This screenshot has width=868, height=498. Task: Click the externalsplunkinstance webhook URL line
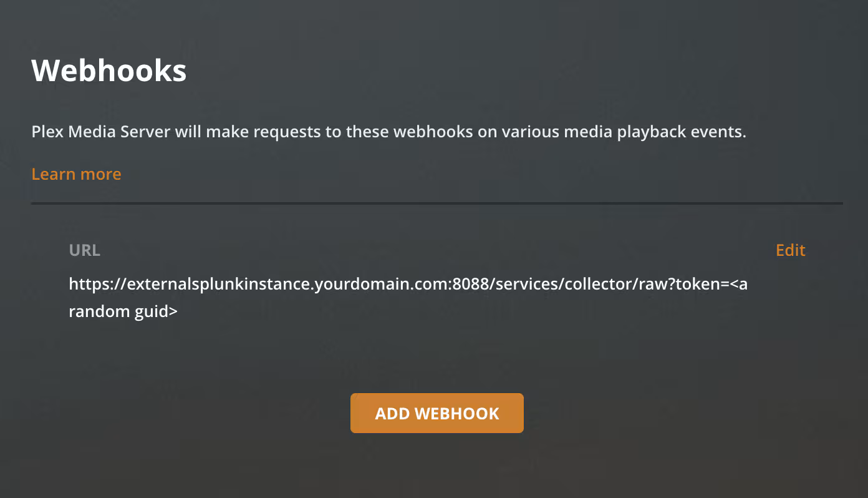click(408, 285)
